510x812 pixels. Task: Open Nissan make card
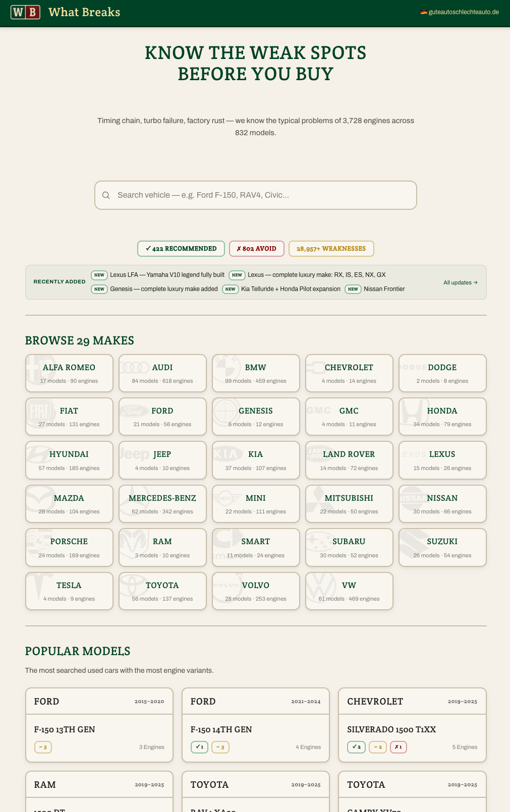pyautogui.click(x=442, y=504)
